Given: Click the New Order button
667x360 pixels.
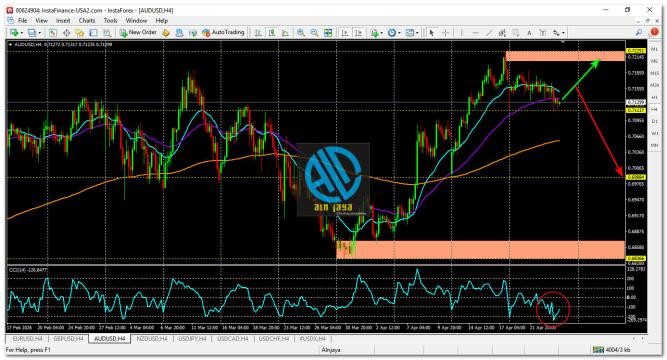Looking at the screenshot, I should pyautogui.click(x=138, y=32).
